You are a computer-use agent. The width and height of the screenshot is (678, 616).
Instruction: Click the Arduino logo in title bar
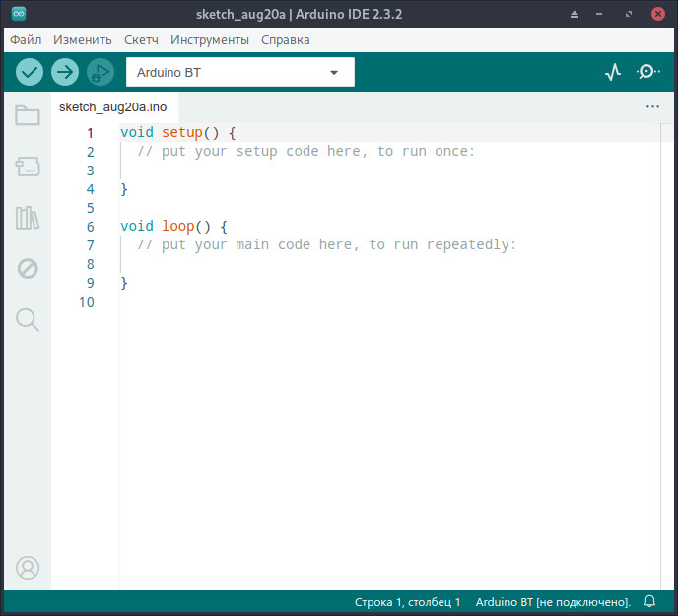point(19,14)
